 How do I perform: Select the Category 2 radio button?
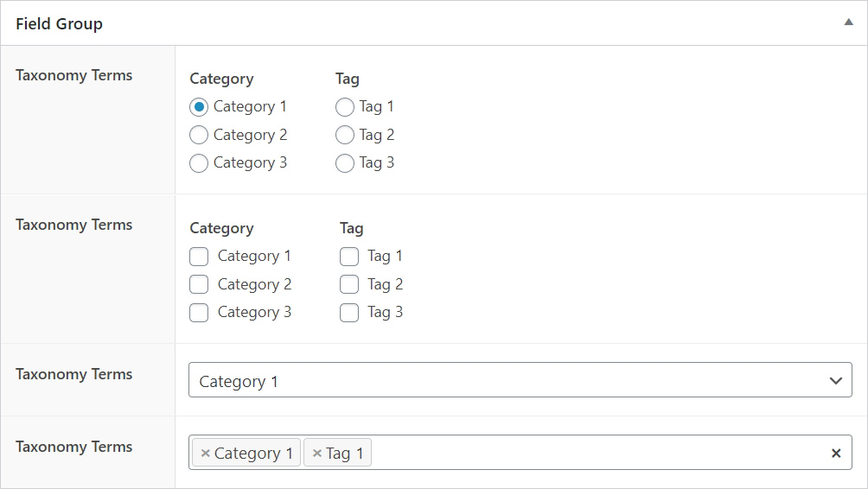pos(199,135)
